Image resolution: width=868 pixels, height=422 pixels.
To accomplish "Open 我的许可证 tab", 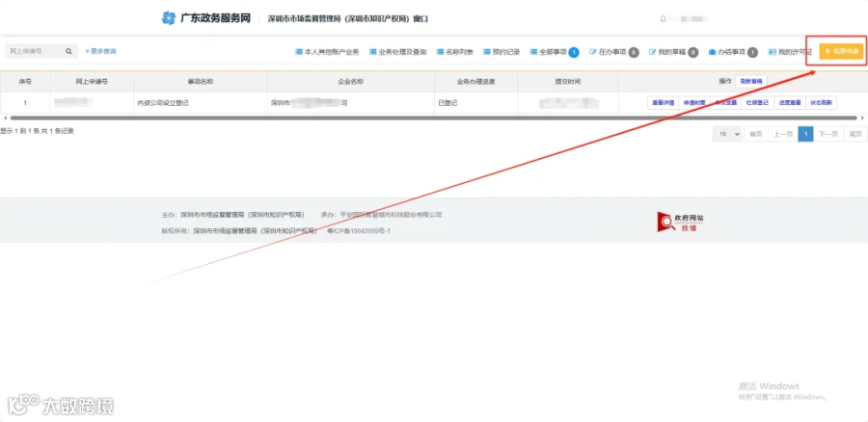I will (x=790, y=52).
